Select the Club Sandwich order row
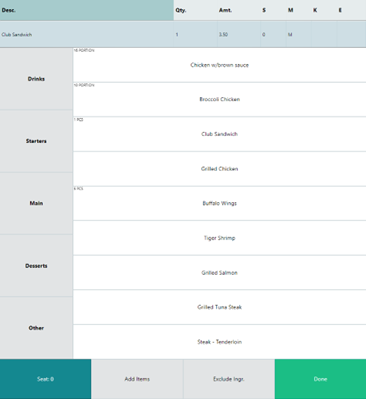The image size is (366, 399). pos(183,34)
